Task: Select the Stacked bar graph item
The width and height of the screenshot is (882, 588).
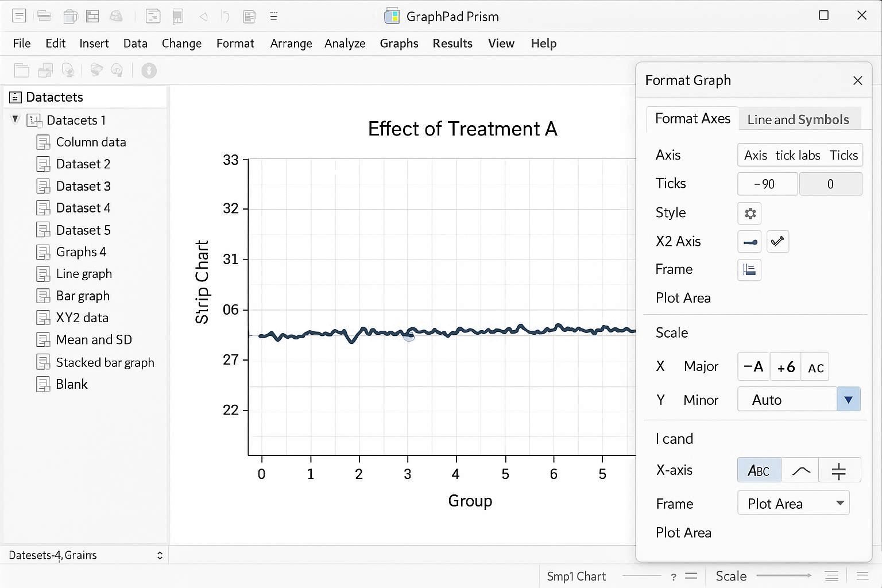Action: pos(105,362)
